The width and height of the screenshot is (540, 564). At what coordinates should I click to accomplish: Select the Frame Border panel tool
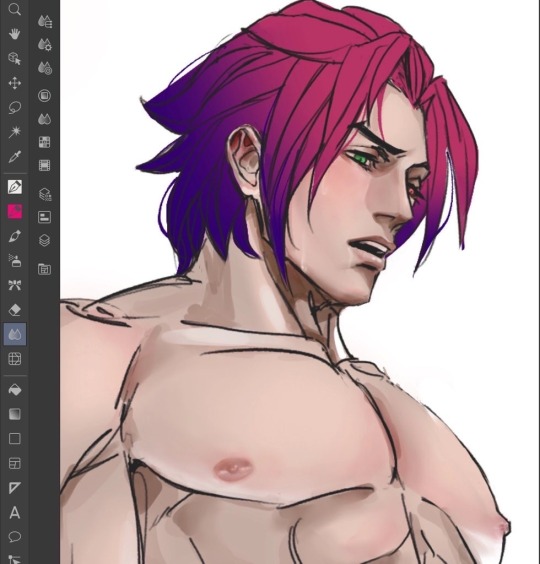tap(14, 463)
